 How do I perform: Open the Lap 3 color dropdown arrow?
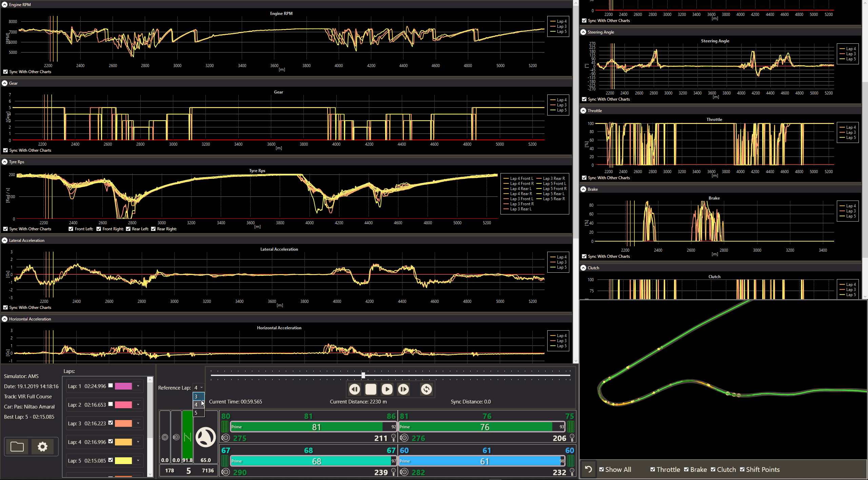[x=138, y=423]
